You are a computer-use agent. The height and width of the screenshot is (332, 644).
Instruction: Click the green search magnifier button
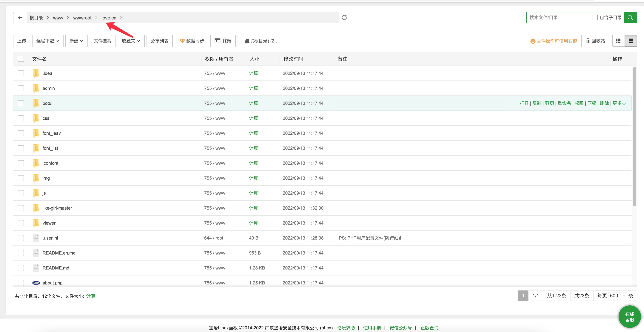[x=630, y=18]
